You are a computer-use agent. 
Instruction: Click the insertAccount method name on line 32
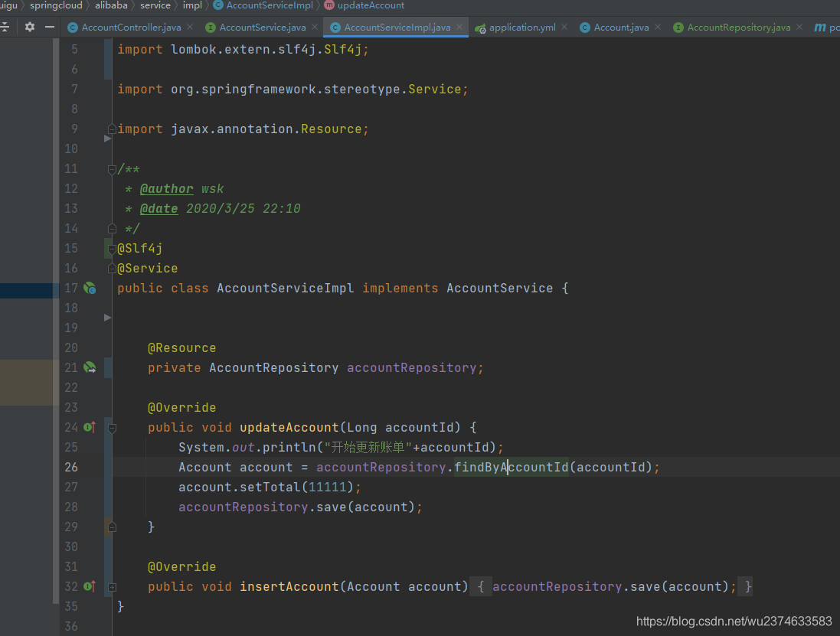289,587
